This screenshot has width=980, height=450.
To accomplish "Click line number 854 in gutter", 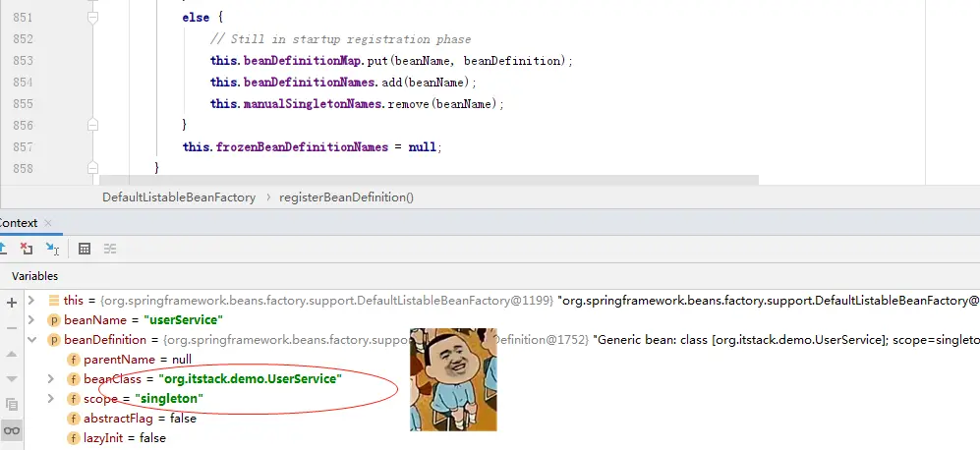I will [23, 83].
